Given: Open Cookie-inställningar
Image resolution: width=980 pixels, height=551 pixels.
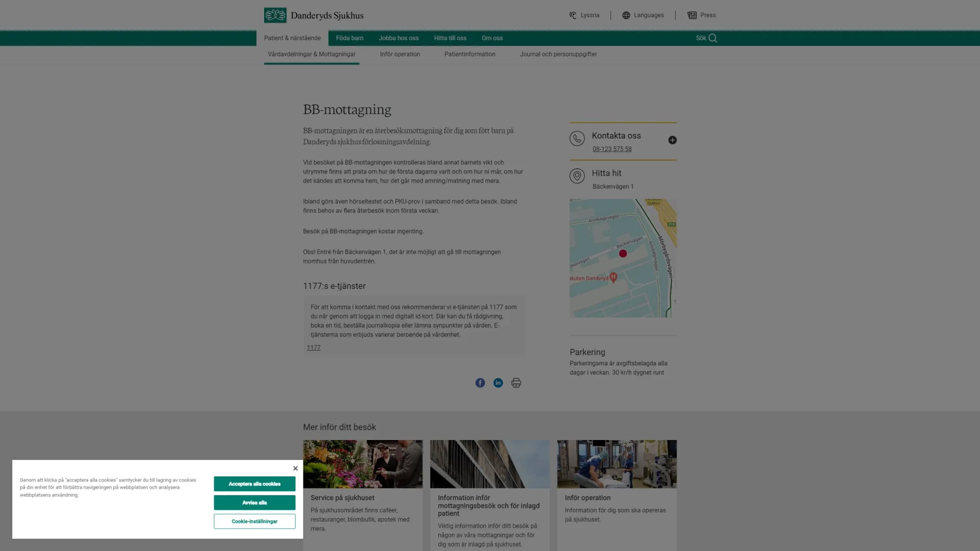Looking at the screenshot, I should tap(255, 521).
